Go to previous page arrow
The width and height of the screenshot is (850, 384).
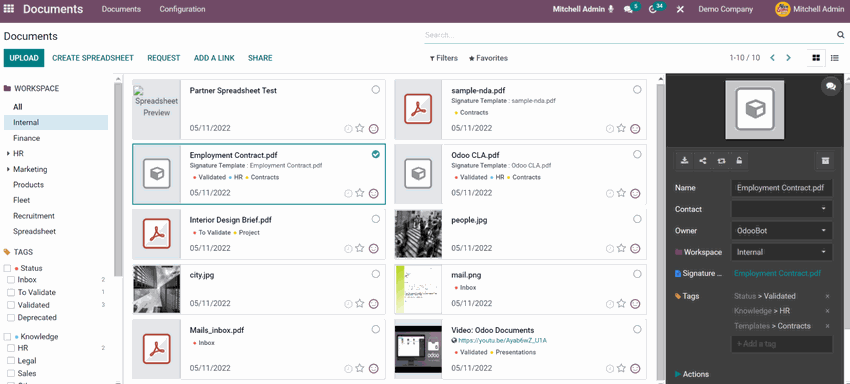[x=772, y=58]
